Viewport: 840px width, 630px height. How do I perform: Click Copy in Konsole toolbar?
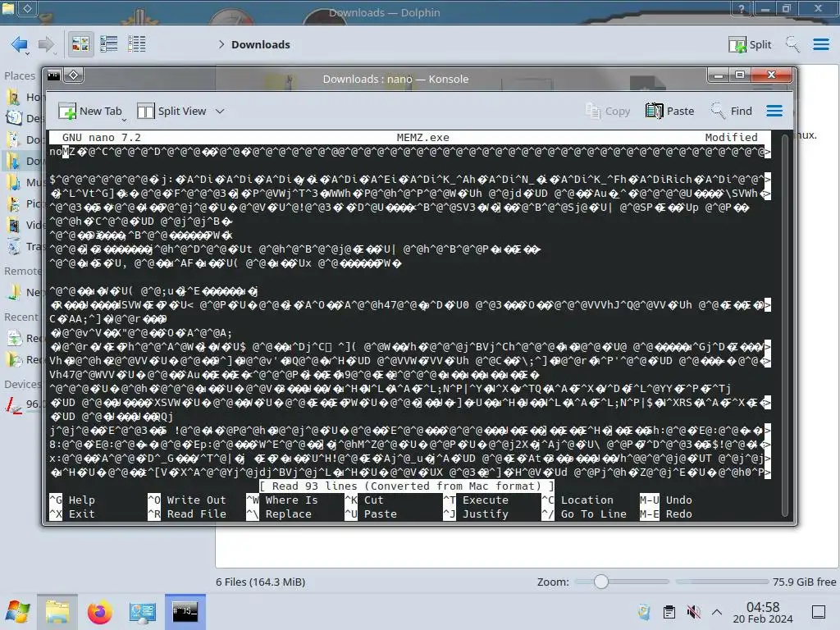click(608, 111)
